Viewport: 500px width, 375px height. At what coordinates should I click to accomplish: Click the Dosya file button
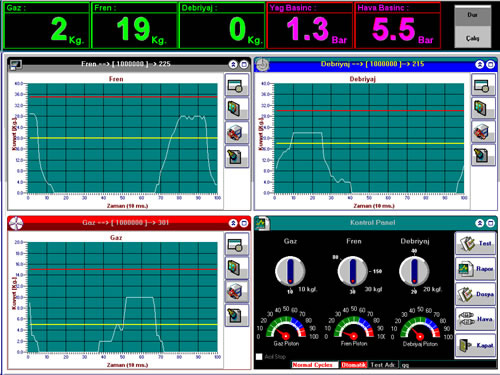click(x=475, y=294)
